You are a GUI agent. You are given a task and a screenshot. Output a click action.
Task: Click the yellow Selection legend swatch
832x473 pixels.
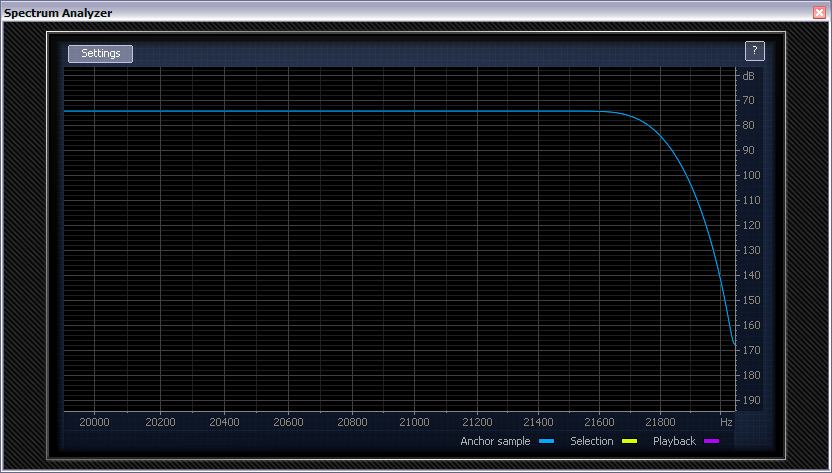(x=629, y=441)
